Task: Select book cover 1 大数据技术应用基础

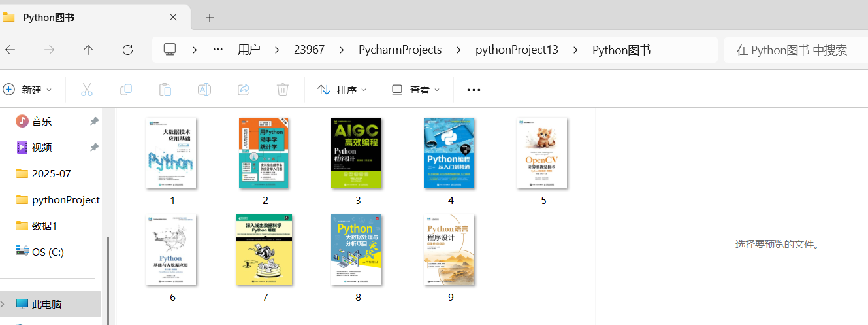Action: tap(171, 153)
